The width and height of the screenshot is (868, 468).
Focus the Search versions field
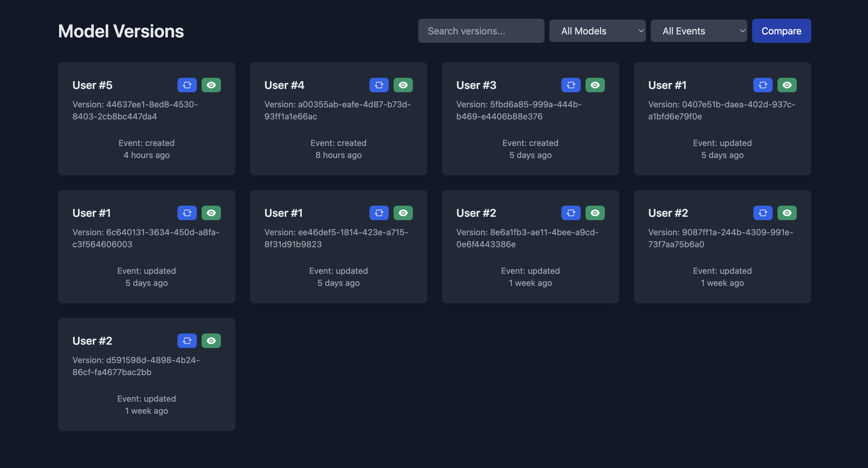pos(481,31)
